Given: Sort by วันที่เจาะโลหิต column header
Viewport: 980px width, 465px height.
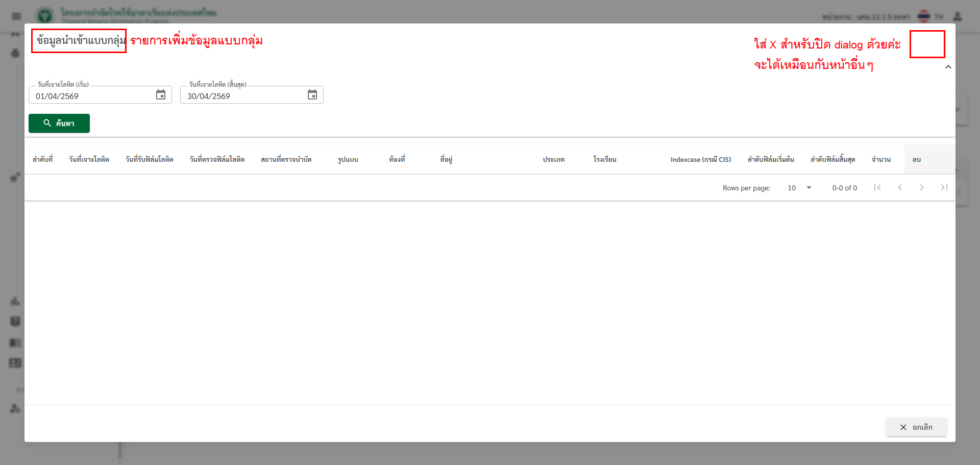Looking at the screenshot, I should 89,160.
